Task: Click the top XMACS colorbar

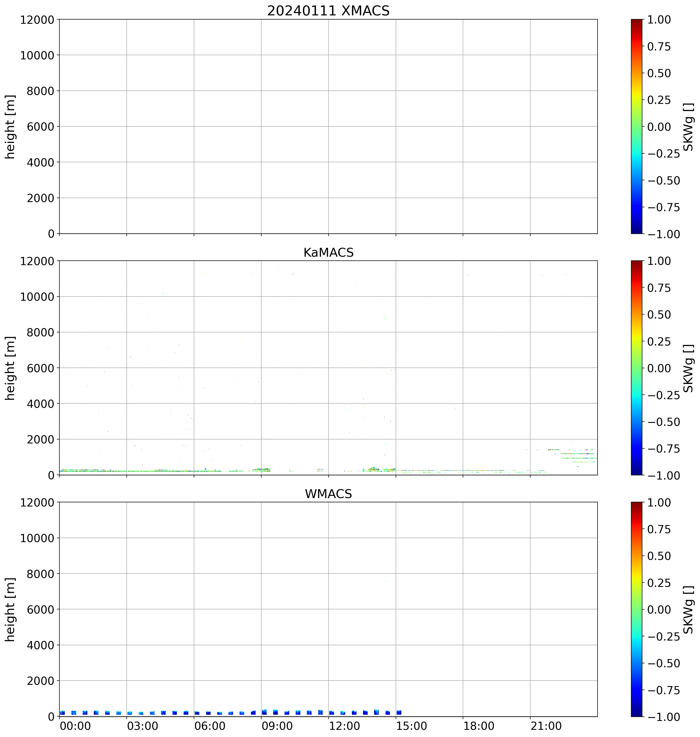Action: (x=637, y=126)
